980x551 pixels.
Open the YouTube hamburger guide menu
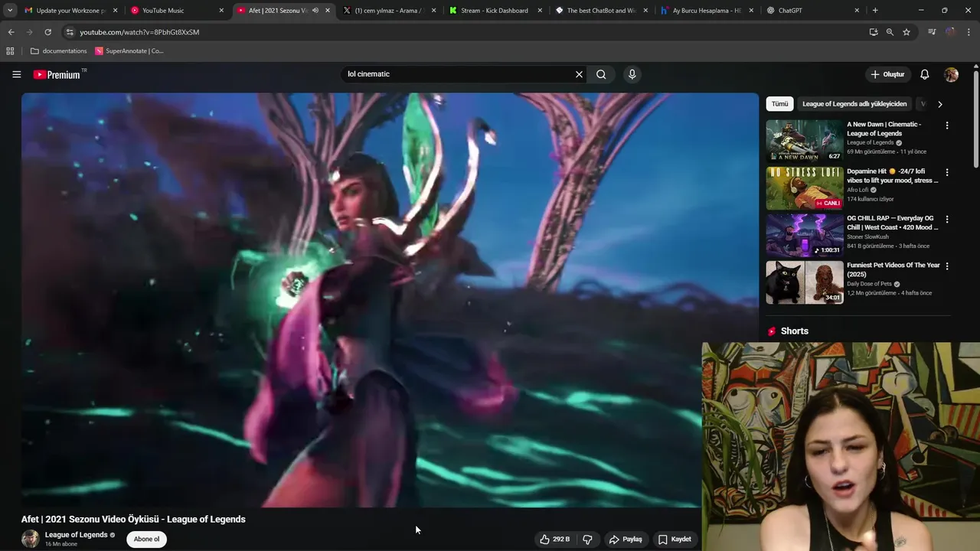point(16,74)
